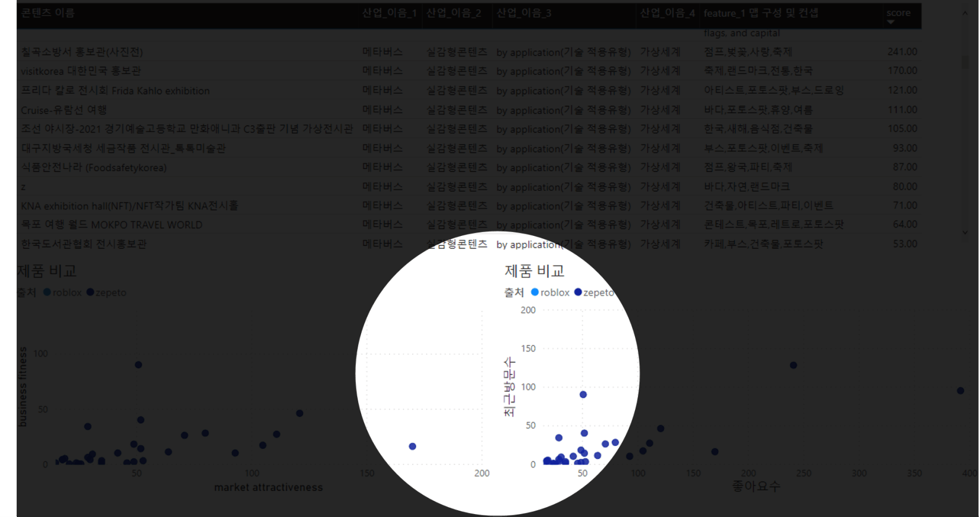Click the roblox legend dot in highlighted chart
This screenshot has height=517, width=980.
point(534,292)
